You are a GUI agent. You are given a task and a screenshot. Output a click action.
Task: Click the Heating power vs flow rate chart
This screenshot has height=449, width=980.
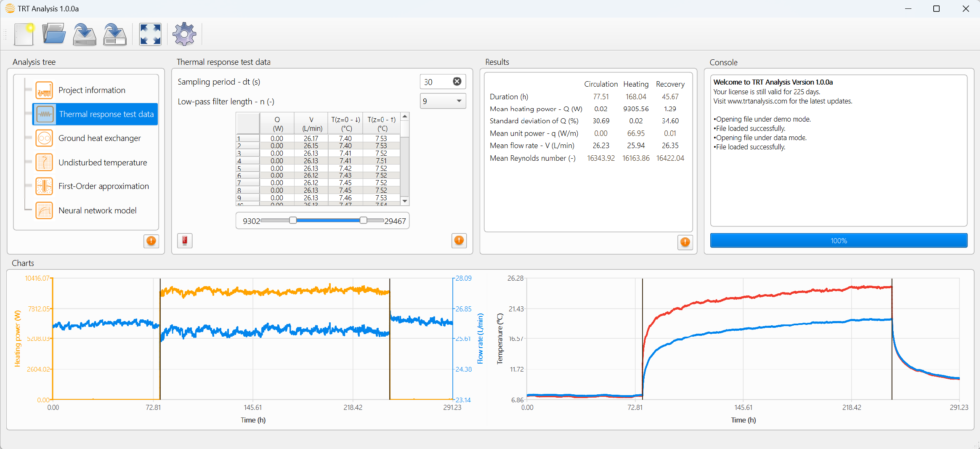[x=252, y=339]
